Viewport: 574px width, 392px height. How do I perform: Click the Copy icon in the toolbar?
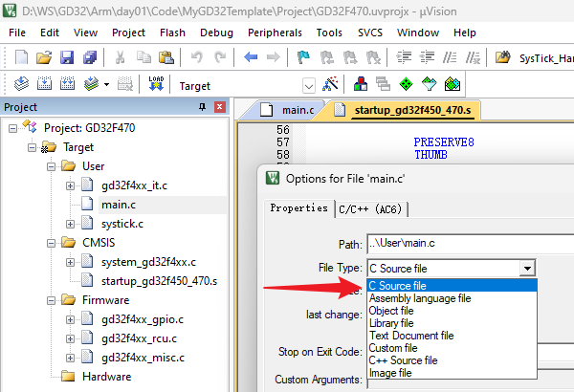pos(143,57)
